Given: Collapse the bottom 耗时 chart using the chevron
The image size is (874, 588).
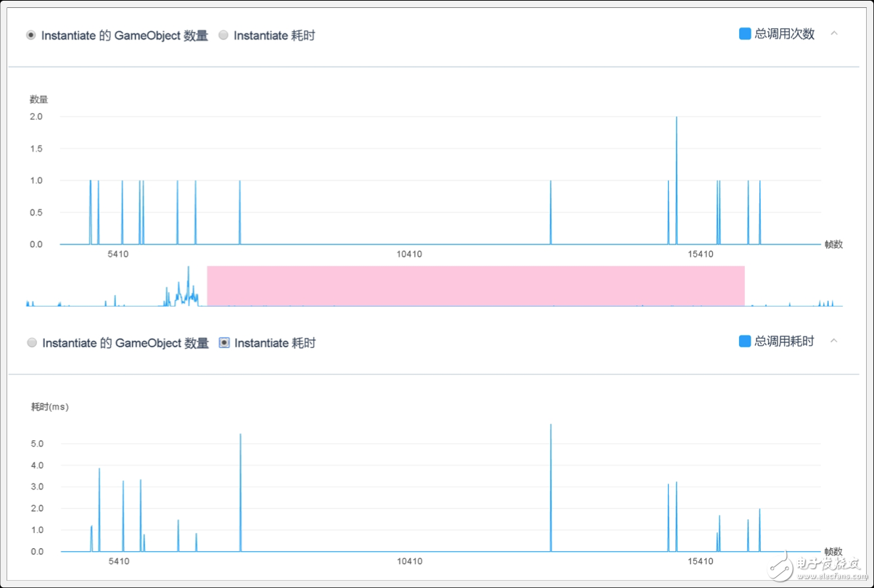Looking at the screenshot, I should pyautogui.click(x=834, y=341).
